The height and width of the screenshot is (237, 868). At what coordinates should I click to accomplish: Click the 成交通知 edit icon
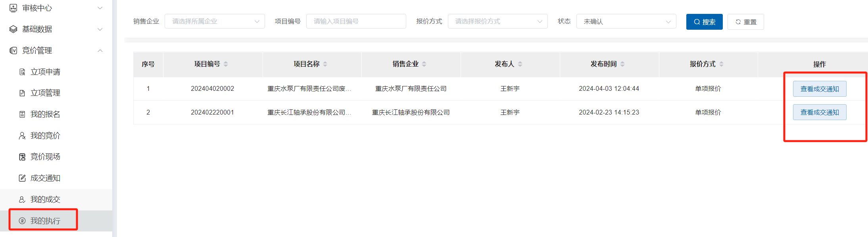22,178
